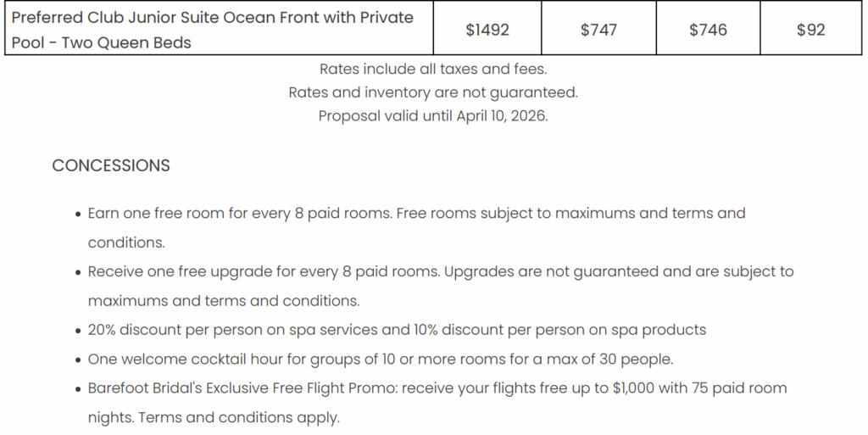
Task: Select the $92 price cell
Action: (x=811, y=30)
